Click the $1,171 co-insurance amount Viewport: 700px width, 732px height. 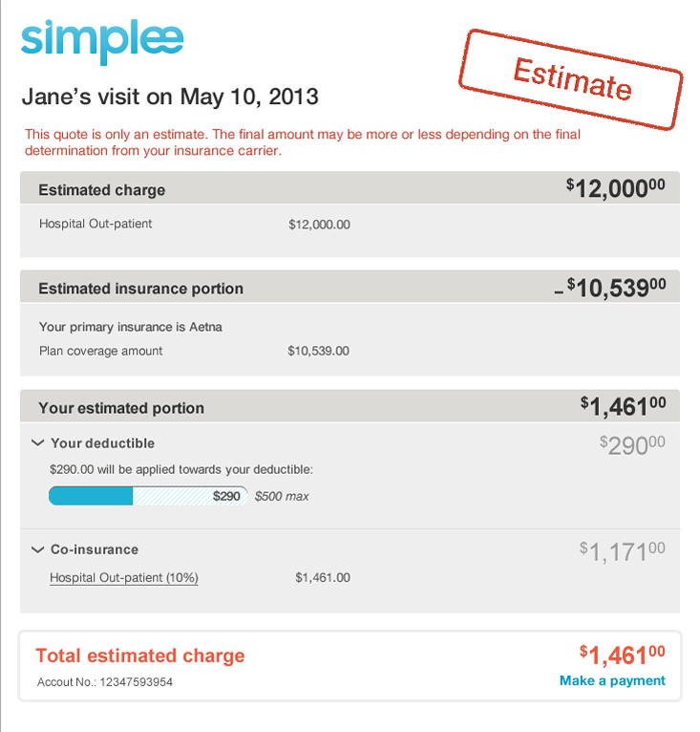click(x=622, y=550)
